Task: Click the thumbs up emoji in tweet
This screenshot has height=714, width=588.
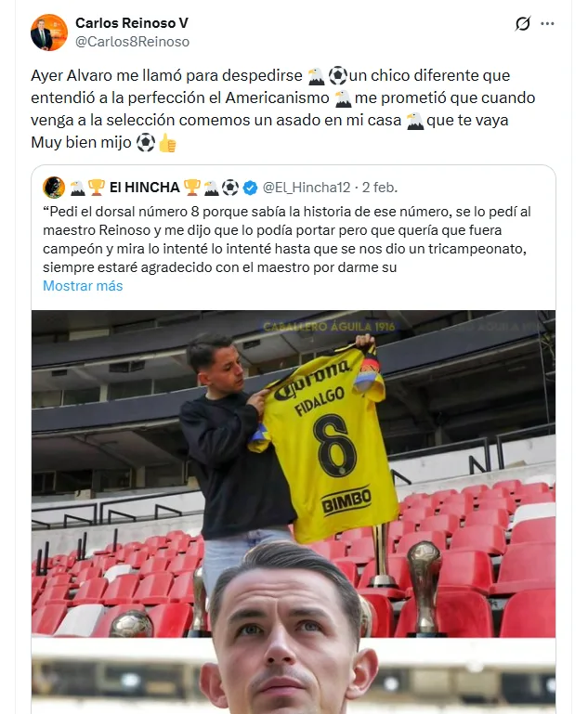Action: click(x=167, y=143)
